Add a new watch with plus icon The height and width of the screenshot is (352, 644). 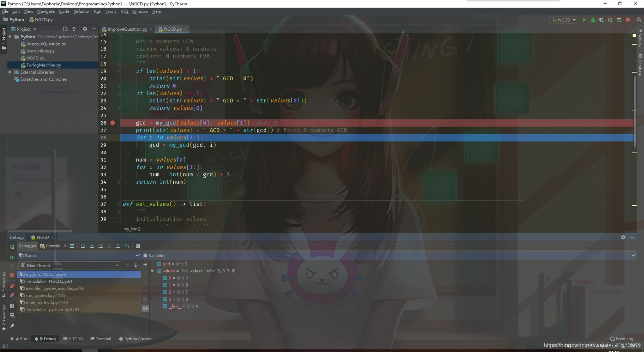pyautogui.click(x=145, y=265)
